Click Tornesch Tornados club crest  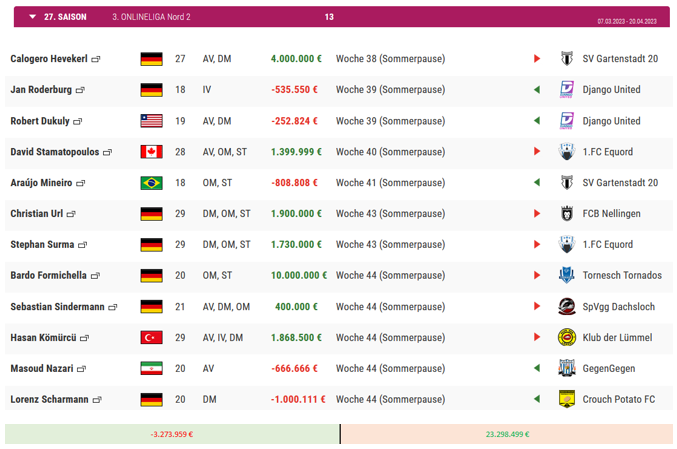point(566,275)
